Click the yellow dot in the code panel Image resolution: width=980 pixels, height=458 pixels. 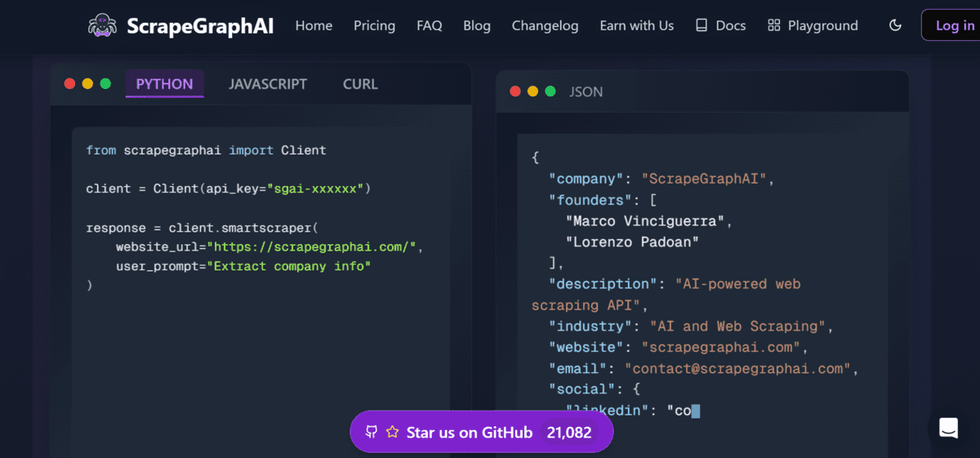click(87, 83)
